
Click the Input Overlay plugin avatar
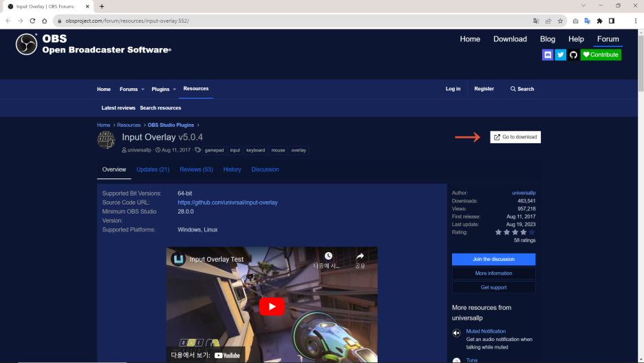[106, 140]
